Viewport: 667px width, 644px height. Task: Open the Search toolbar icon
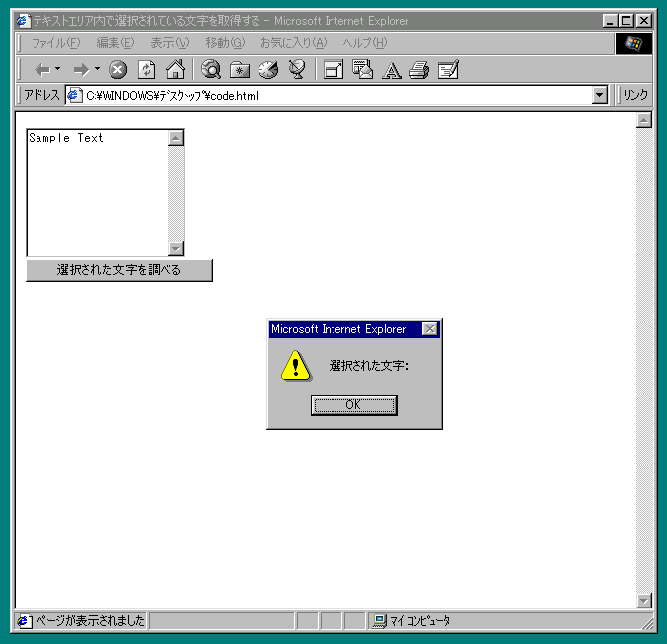[211, 69]
